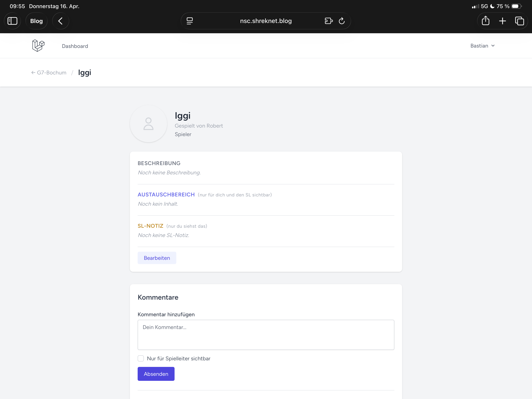Tap the battery status indicator
Viewport: 532px width, 399px height.
(516, 6)
